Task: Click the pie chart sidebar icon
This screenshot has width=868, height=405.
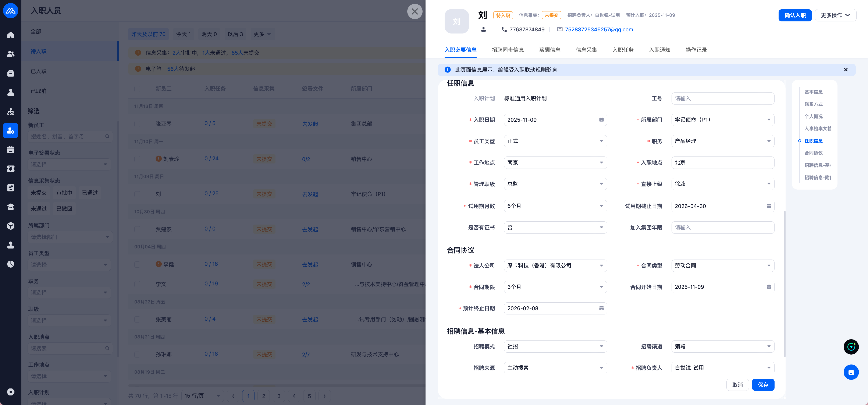Action: pyautogui.click(x=11, y=264)
